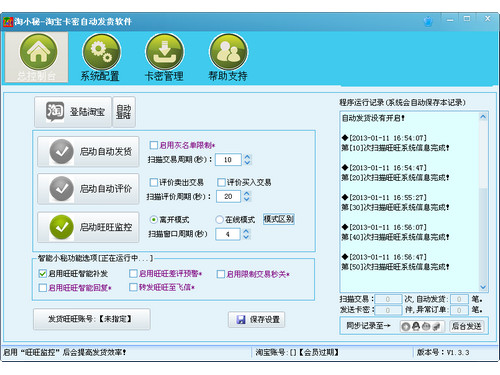Switch to the 系统配置 tab
Screen dimensions: 500x375
[101, 57]
